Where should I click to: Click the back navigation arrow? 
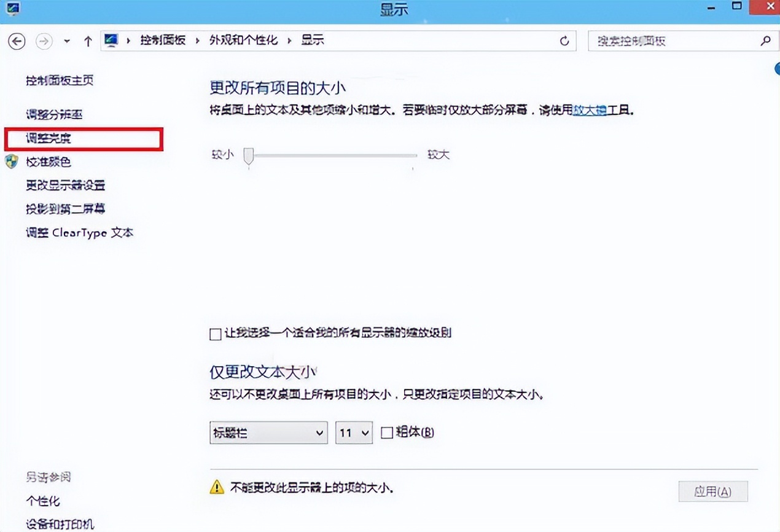(17, 41)
